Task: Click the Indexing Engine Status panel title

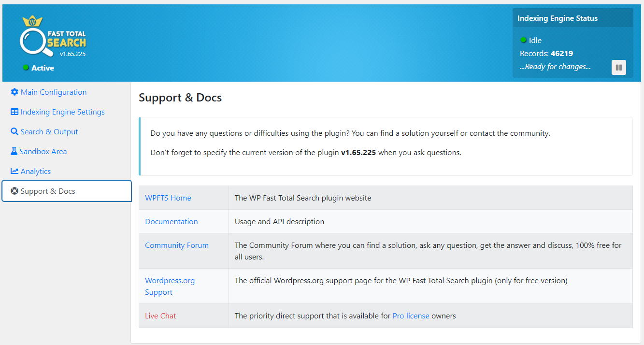Action: point(558,18)
